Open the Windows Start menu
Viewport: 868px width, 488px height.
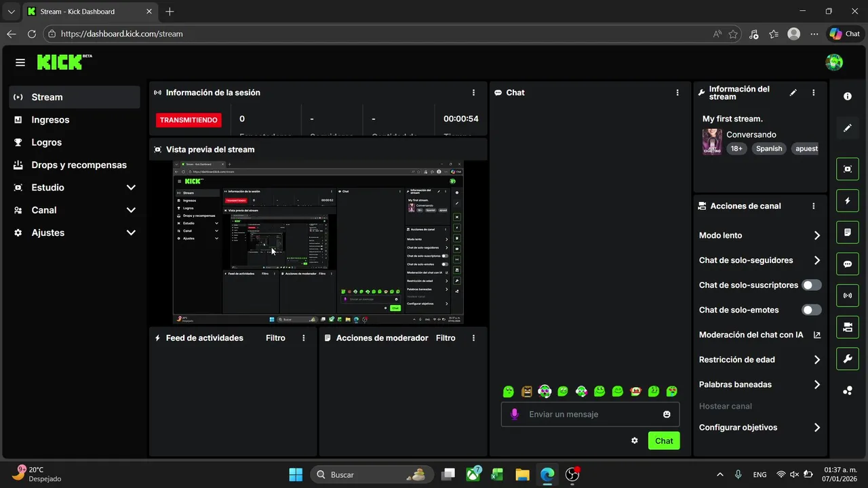pyautogui.click(x=296, y=474)
